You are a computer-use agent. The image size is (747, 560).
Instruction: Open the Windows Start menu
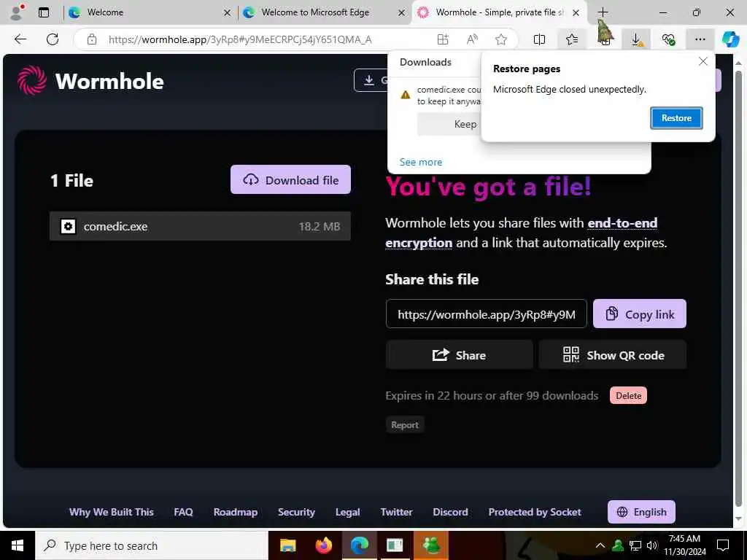pyautogui.click(x=18, y=545)
